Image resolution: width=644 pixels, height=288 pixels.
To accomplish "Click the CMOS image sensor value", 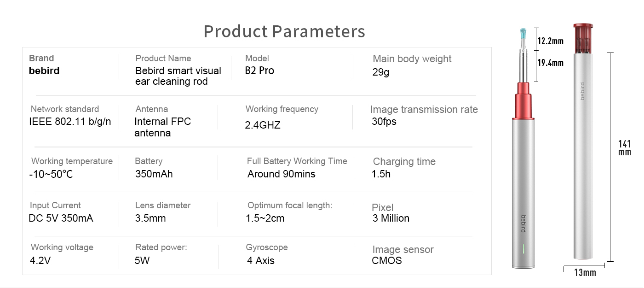I will point(387,261).
